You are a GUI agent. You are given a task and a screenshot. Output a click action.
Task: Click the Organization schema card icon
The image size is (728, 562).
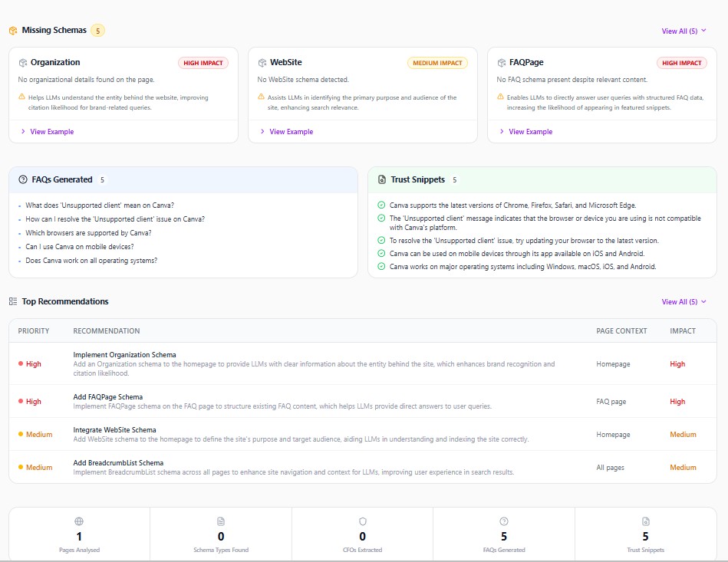pos(23,63)
